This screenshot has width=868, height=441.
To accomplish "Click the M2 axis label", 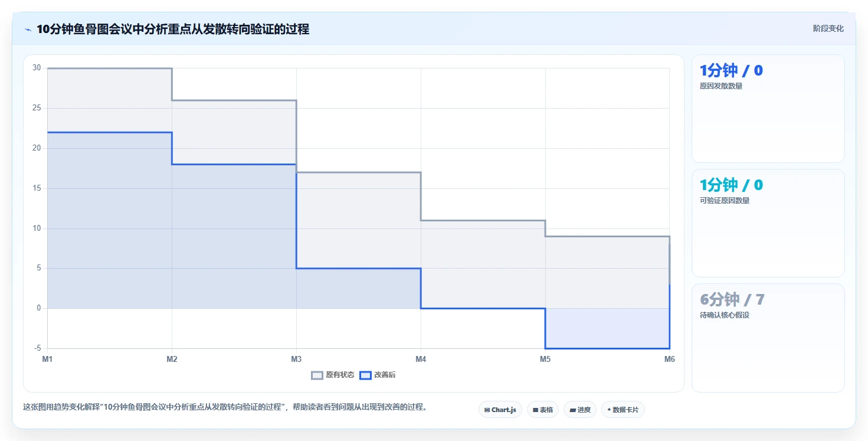I will tap(172, 359).
